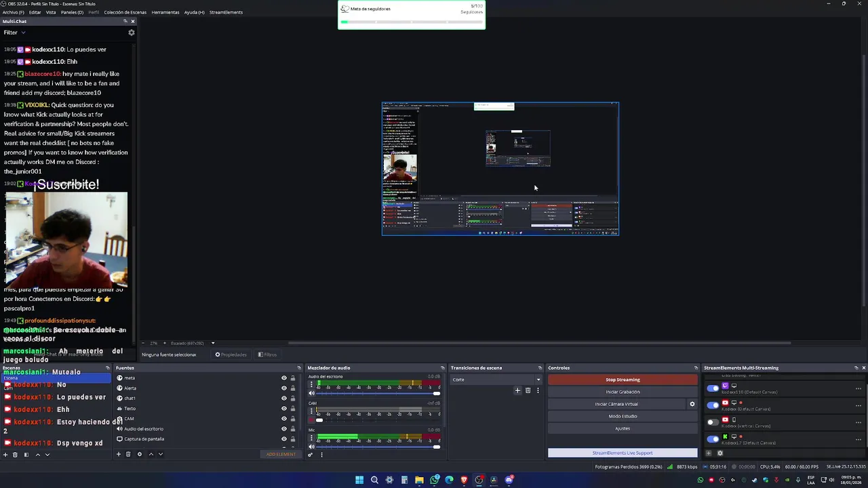Viewport: 868px width, 488px height.
Task: Open the Vista menu
Action: coord(51,12)
